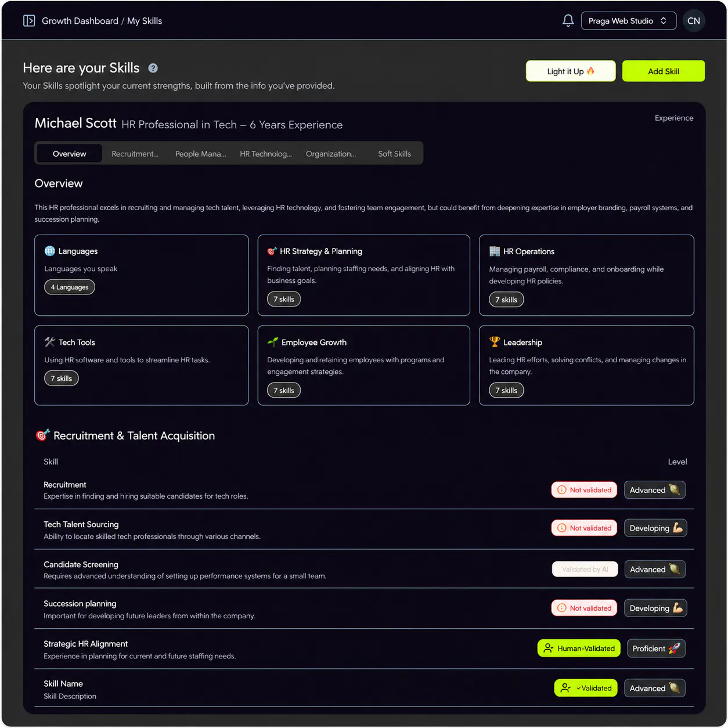This screenshot has width=728, height=728.
Task: Switch to the Organization... tab
Action: tap(331, 153)
